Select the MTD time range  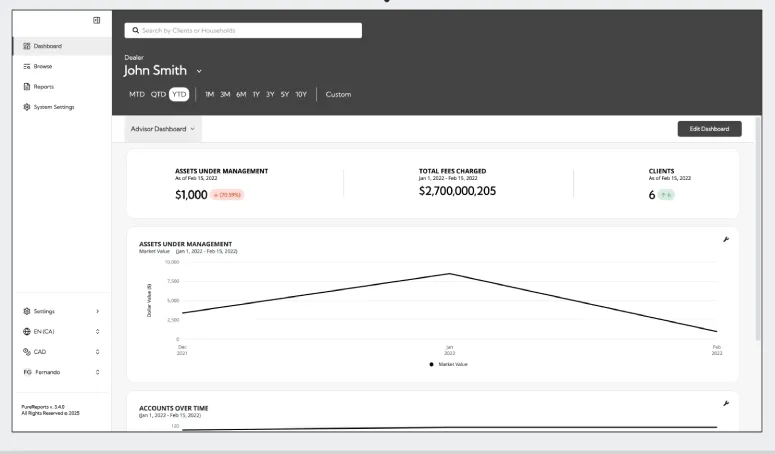tap(137, 94)
